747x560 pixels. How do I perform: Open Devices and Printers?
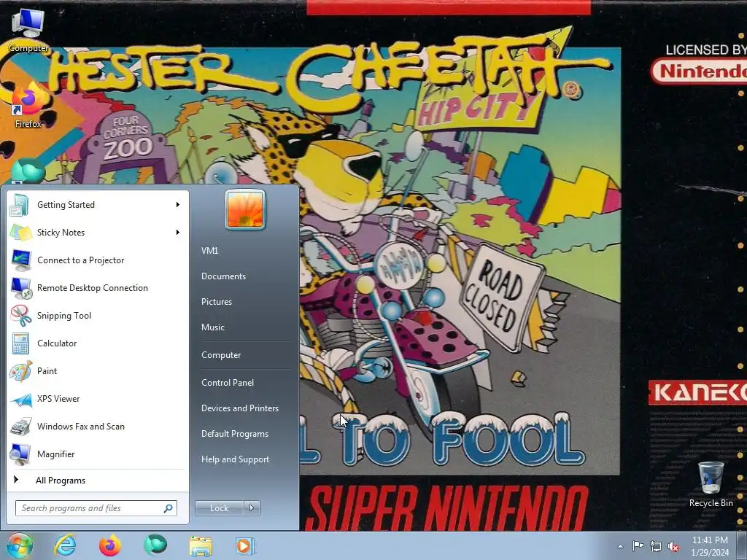coord(239,408)
